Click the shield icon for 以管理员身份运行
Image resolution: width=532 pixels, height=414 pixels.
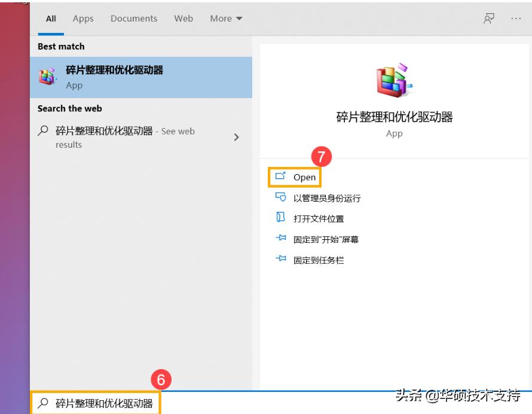[x=281, y=198]
